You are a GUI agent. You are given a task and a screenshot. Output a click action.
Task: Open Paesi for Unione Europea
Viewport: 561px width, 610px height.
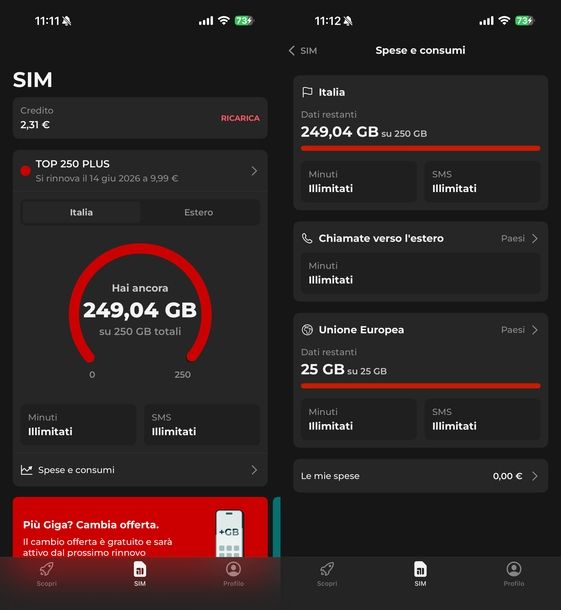[513, 330]
